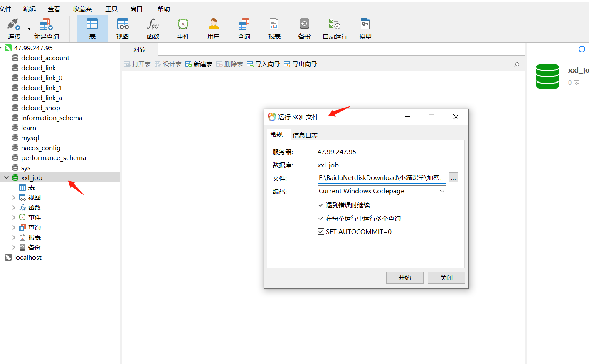Open the Favorites menu
The image size is (589, 364).
pyautogui.click(x=82, y=9)
